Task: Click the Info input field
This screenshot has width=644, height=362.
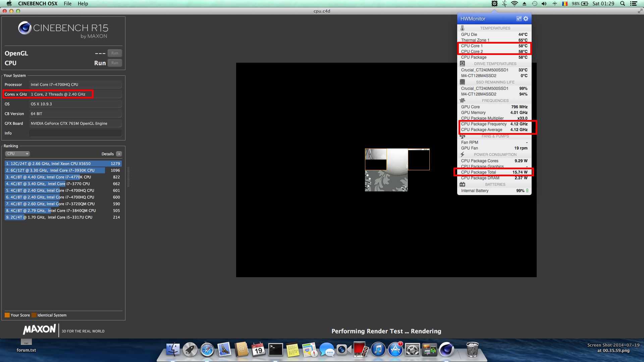Action: point(75,133)
